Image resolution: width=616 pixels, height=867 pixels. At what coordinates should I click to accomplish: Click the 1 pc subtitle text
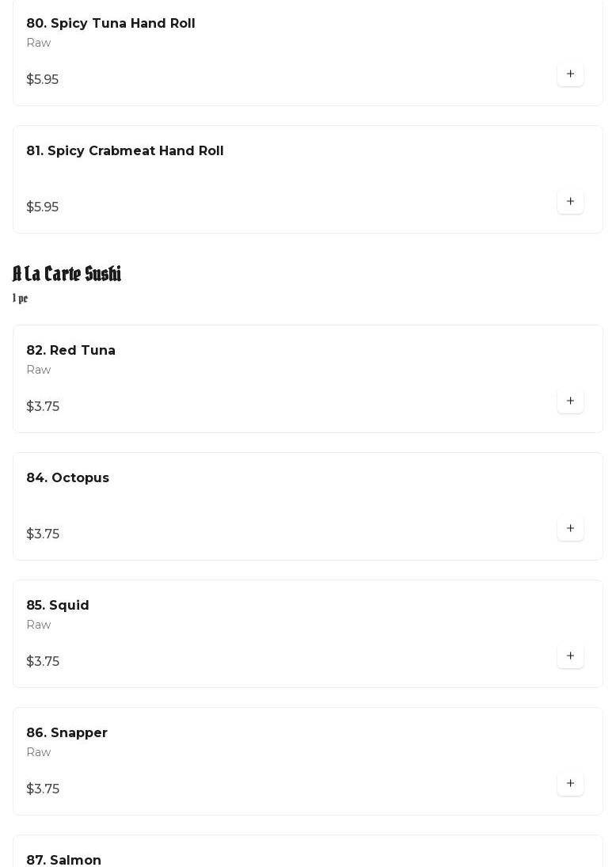(x=20, y=298)
